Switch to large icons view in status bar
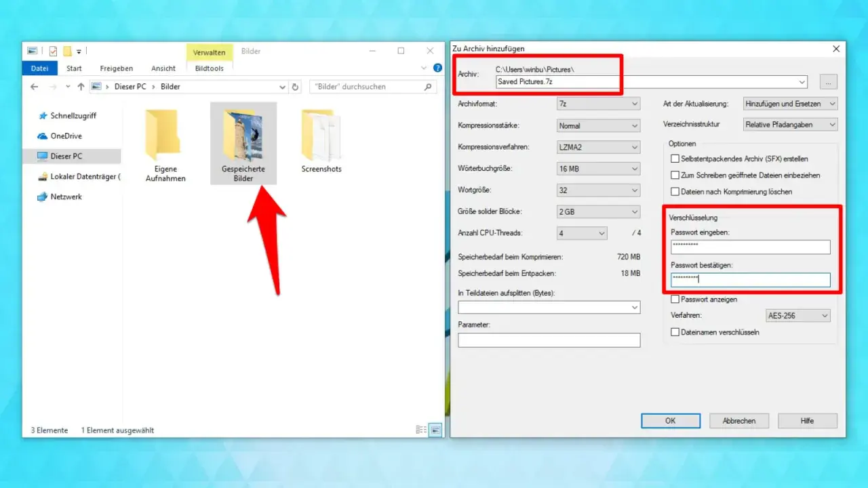The image size is (868, 488). pyautogui.click(x=435, y=430)
